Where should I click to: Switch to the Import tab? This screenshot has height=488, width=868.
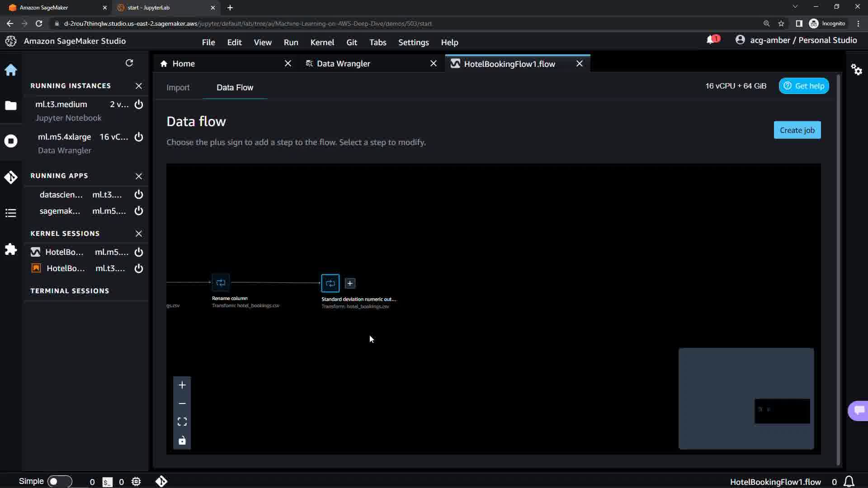pos(178,88)
